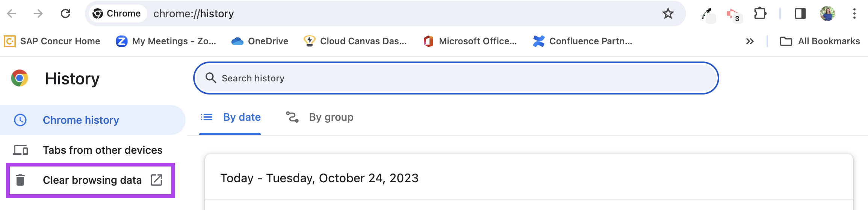Go forward using the browser forward arrow

38,14
